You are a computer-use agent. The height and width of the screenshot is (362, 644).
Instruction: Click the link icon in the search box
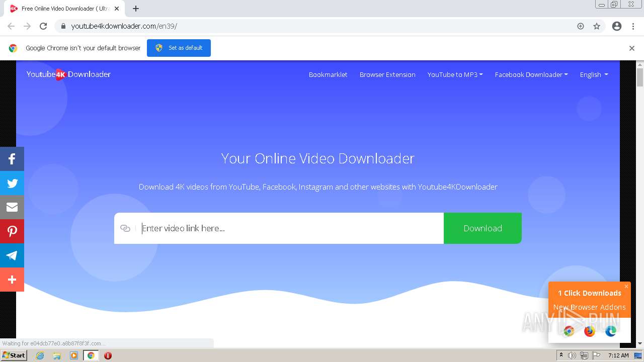click(125, 228)
